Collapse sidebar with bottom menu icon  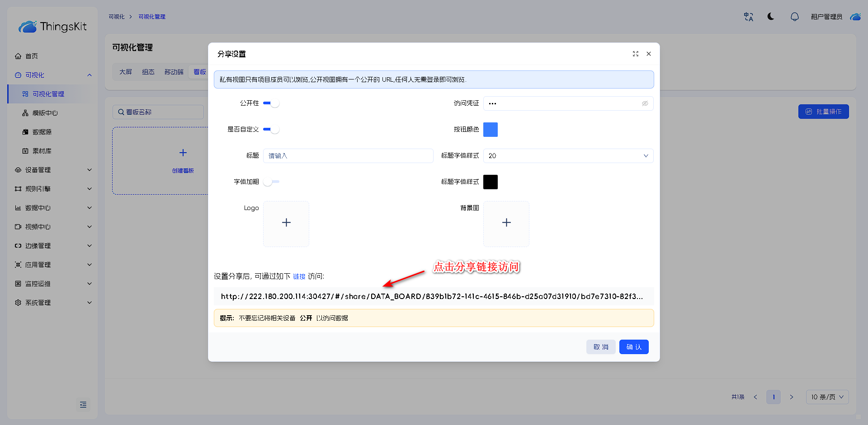click(83, 405)
